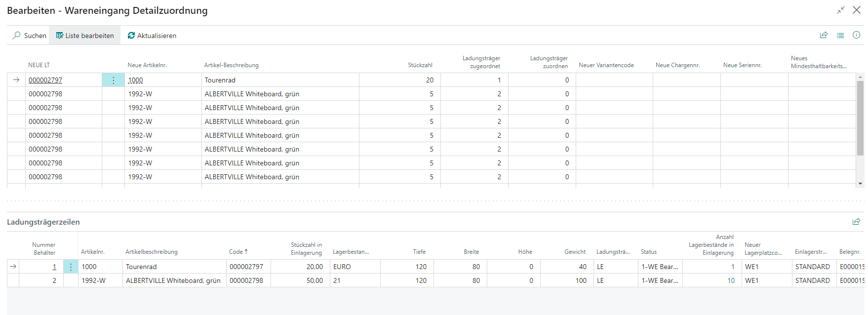Open the information pane icon
868x315 pixels.
coord(857,35)
